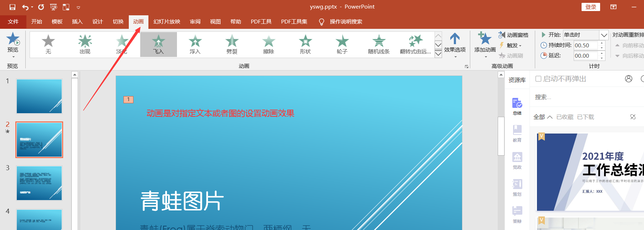Start slideshow from beginning icon

54,7
